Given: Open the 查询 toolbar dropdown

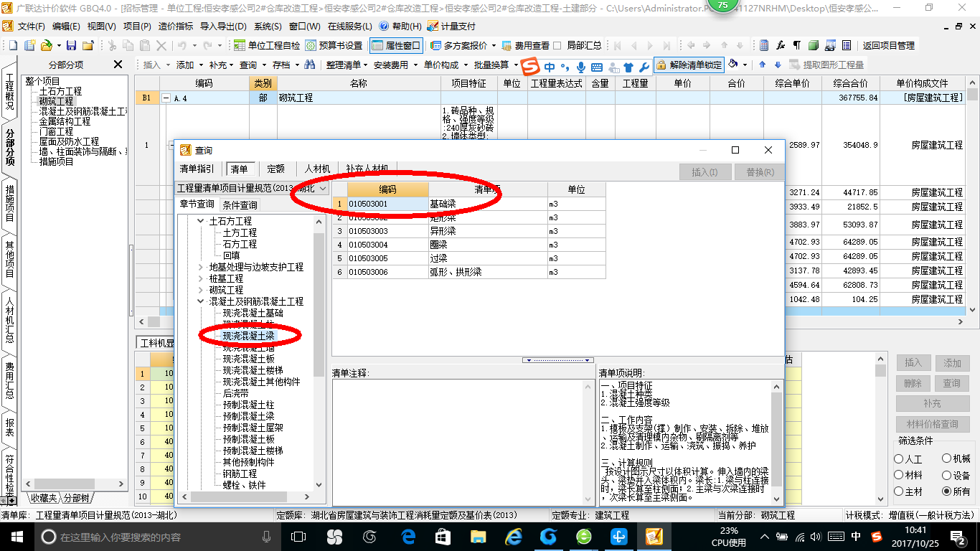Looking at the screenshot, I should tap(253, 65).
